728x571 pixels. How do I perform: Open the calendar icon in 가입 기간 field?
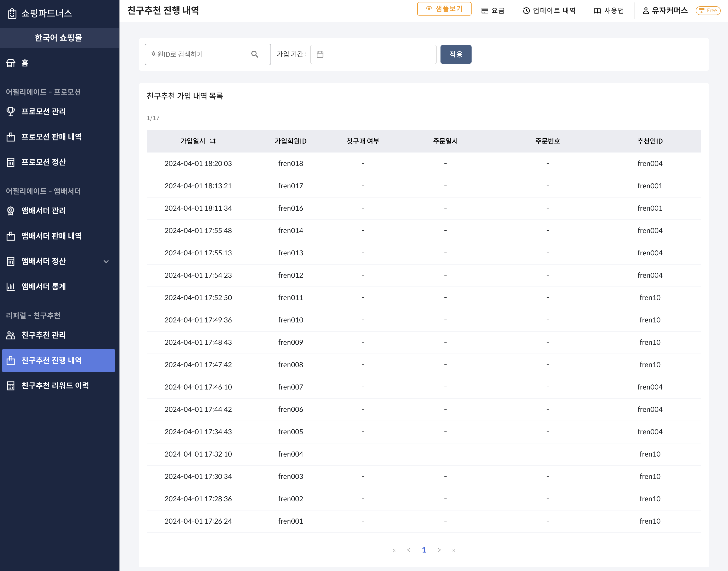(320, 54)
